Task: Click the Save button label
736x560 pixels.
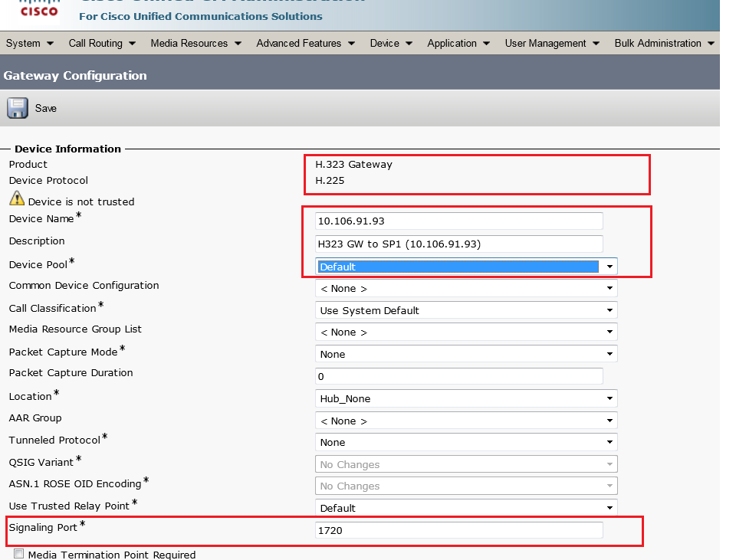Action: click(45, 108)
